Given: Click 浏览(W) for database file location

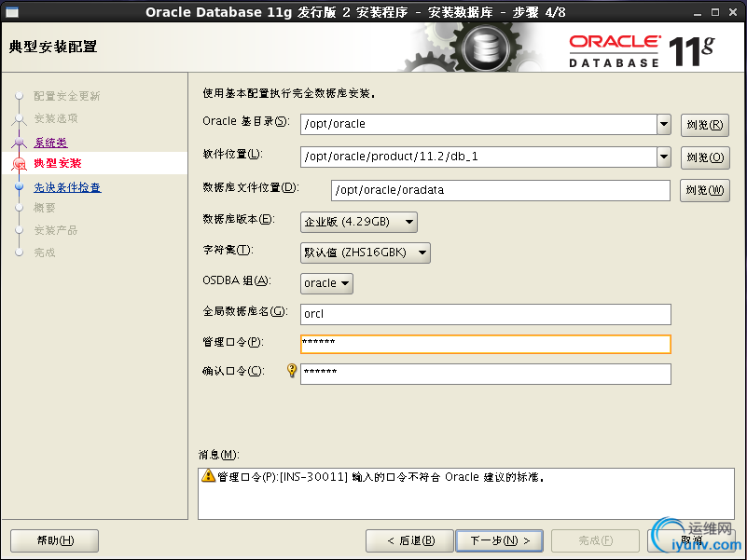Looking at the screenshot, I should pyautogui.click(x=705, y=190).
